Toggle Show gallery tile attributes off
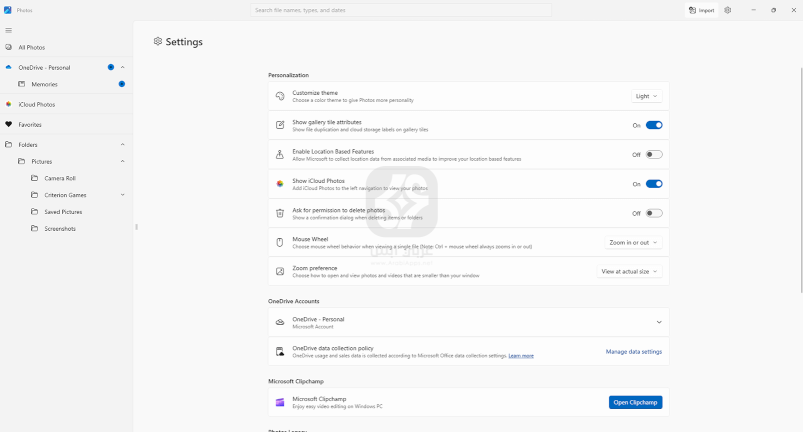This screenshot has height=432, width=803. (x=654, y=126)
